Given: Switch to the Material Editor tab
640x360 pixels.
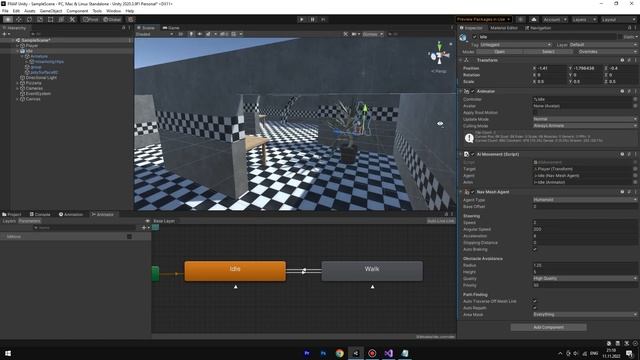Looking at the screenshot, I should point(503,28).
